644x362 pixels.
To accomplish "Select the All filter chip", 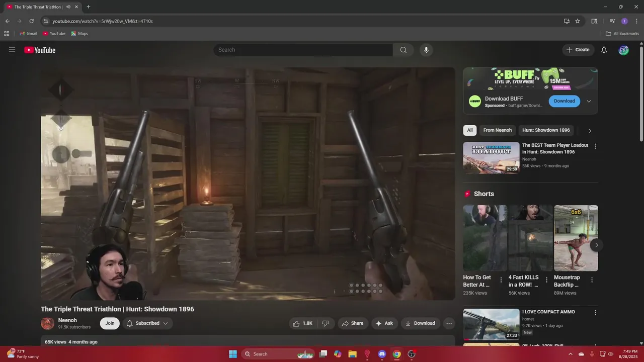I will (x=470, y=130).
